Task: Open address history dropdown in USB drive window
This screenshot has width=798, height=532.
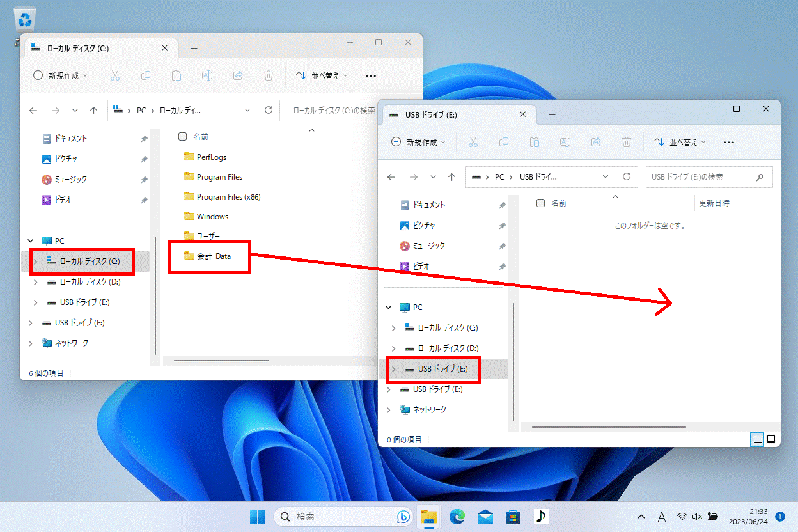Action: [x=606, y=177]
